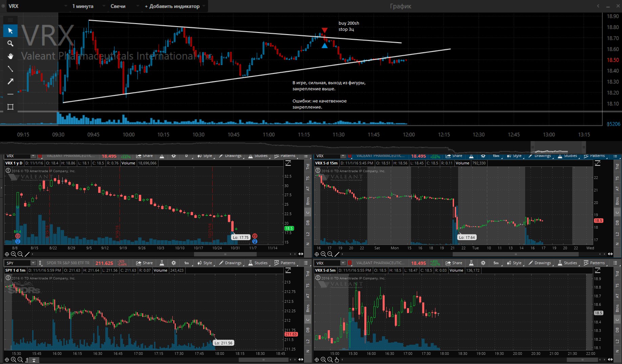
Task: Toggle Trd side tab of VRX daily chart
Action: pyautogui.click(x=308, y=166)
